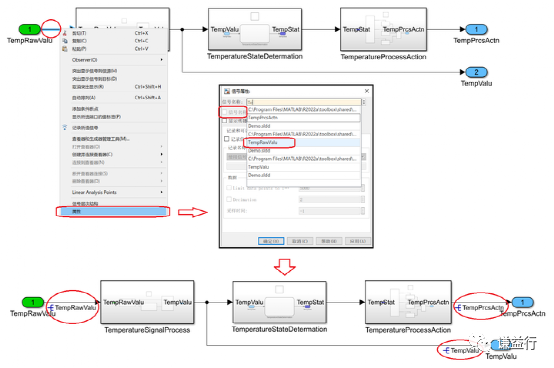
Task: Click 查看器和生成器管理工具(M)... in the menu
Action: (x=113, y=139)
